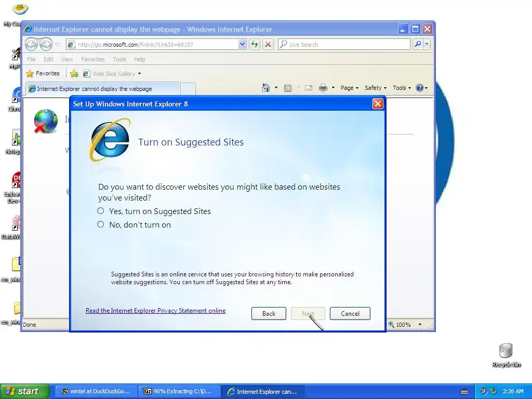Click the Search magnifier button

click(418, 44)
